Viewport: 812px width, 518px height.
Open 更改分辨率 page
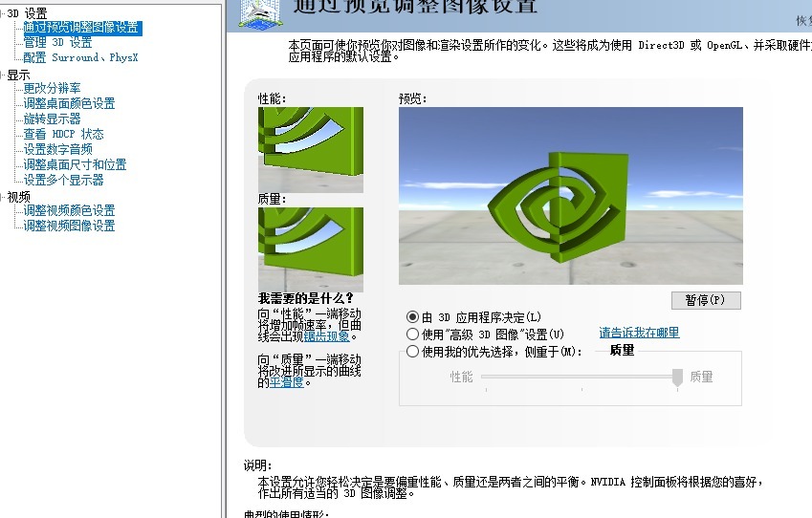52,88
